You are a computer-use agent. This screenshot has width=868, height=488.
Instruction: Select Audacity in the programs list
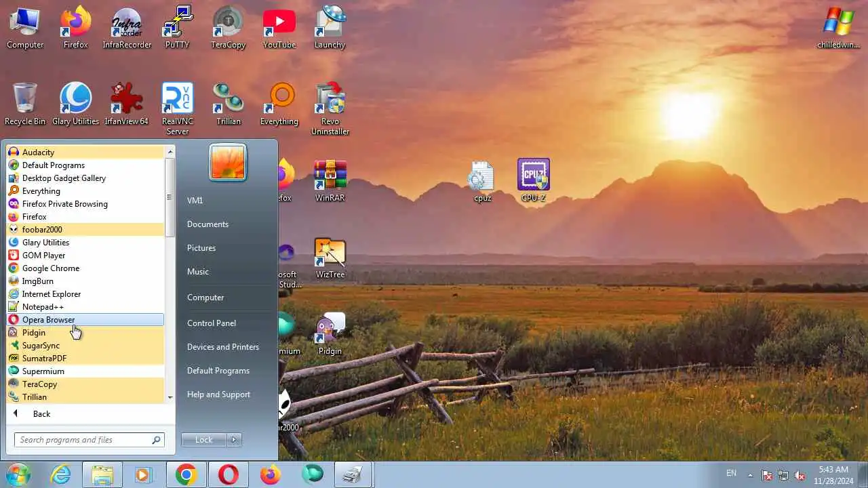point(85,152)
